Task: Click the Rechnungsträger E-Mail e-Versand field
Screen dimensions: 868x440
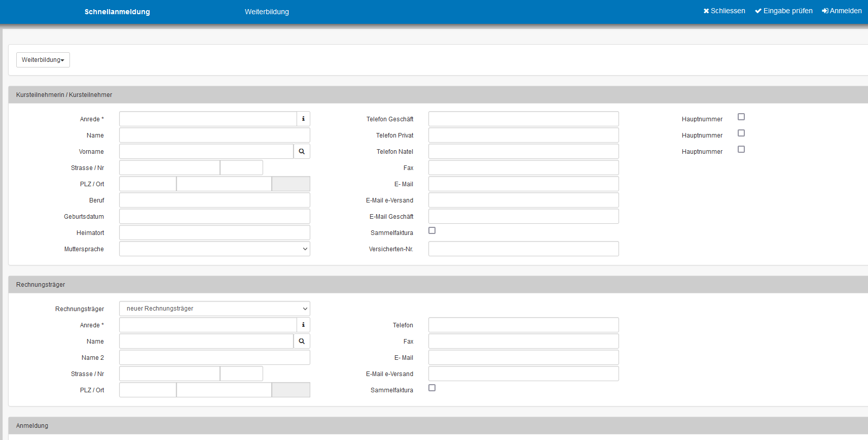Action: (x=523, y=374)
